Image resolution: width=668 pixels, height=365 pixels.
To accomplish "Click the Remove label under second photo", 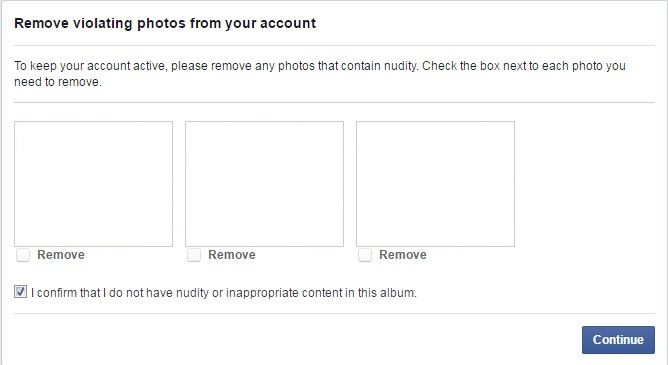I will click(x=232, y=255).
